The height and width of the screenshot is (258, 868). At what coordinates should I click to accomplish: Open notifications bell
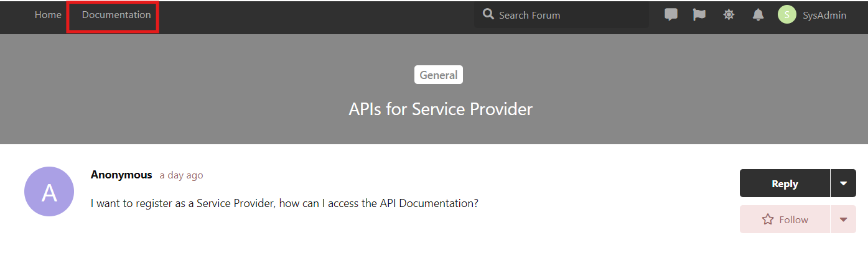pos(758,15)
